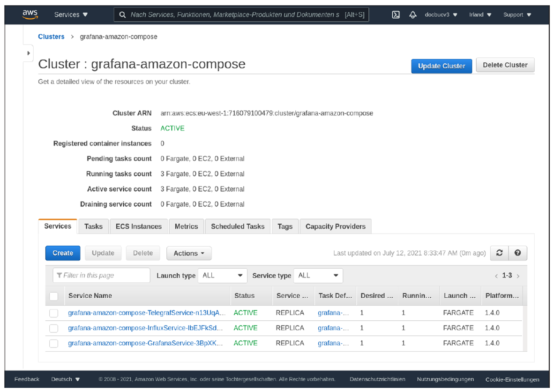Click FARGATE cell in TelegrafService row
The image size is (554, 392).
pyautogui.click(x=458, y=313)
